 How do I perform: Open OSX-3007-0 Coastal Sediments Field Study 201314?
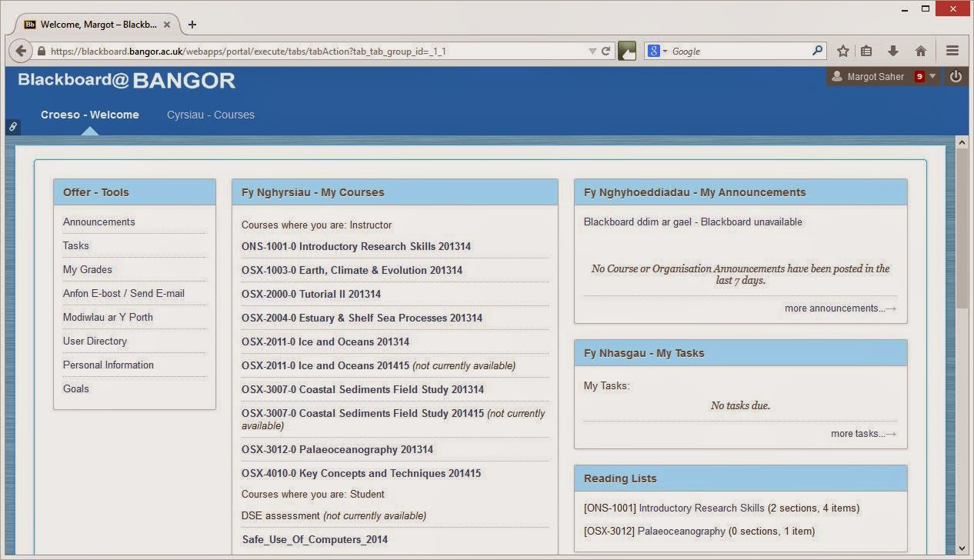pyautogui.click(x=363, y=389)
